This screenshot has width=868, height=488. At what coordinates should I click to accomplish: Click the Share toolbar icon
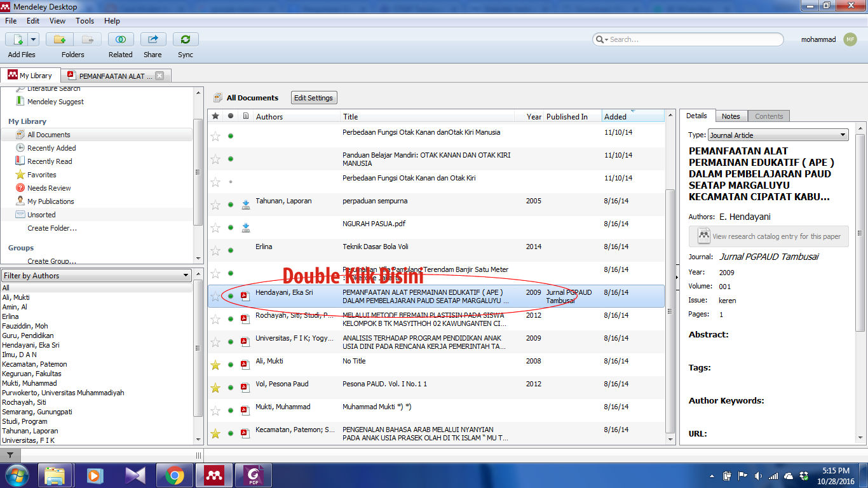click(153, 39)
